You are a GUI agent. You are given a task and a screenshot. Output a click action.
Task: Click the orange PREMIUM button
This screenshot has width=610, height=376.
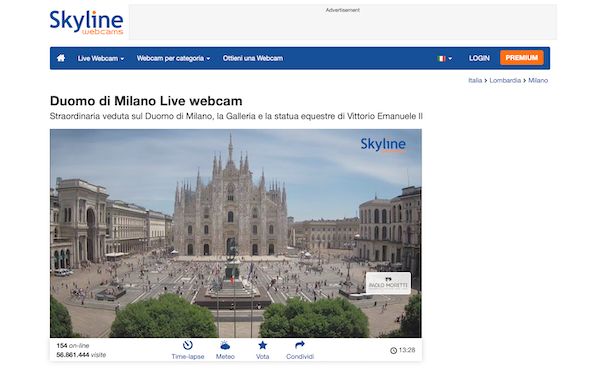(x=522, y=58)
